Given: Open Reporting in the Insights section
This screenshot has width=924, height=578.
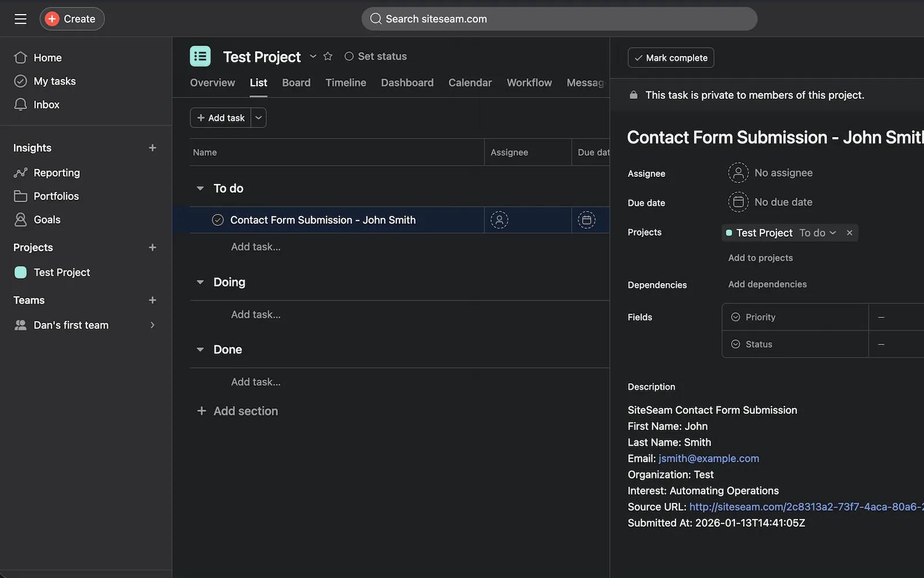Looking at the screenshot, I should click(x=56, y=173).
